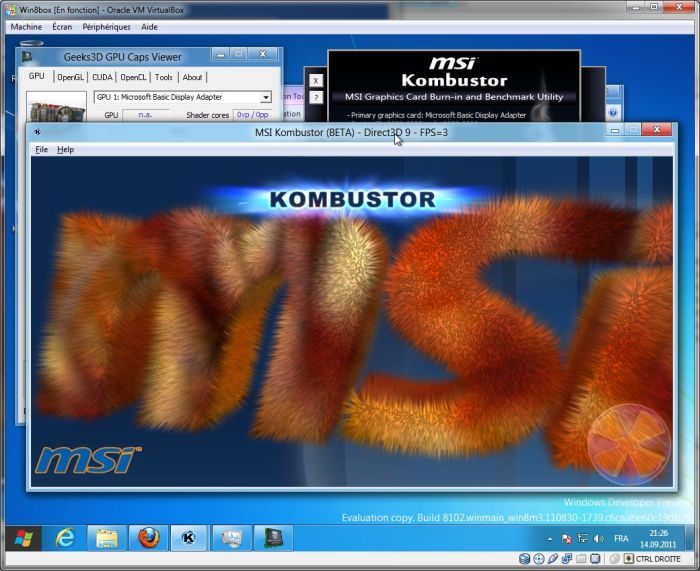Click the VirtualBox network adapters status icon
700x571 pixels.
pyautogui.click(x=567, y=558)
